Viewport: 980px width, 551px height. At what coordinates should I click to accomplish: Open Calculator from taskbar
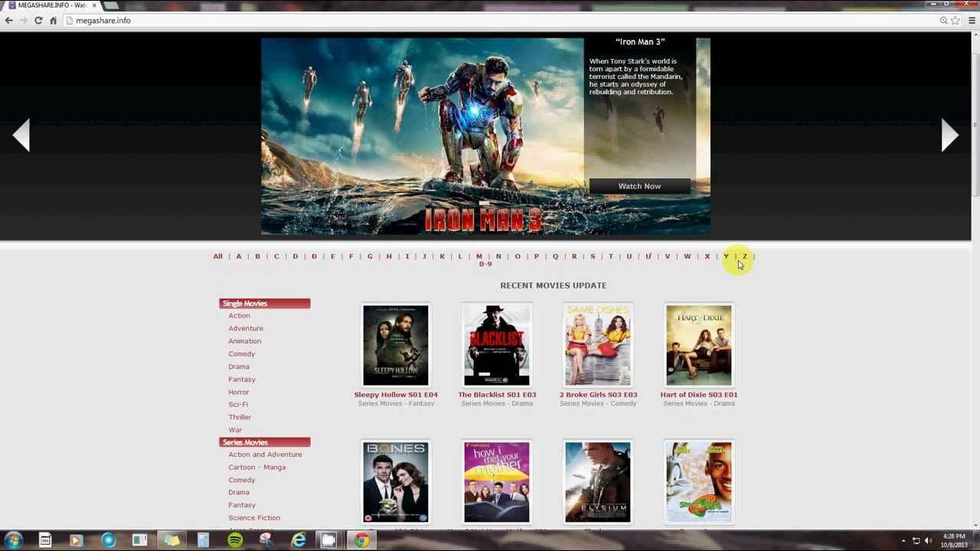(203, 541)
